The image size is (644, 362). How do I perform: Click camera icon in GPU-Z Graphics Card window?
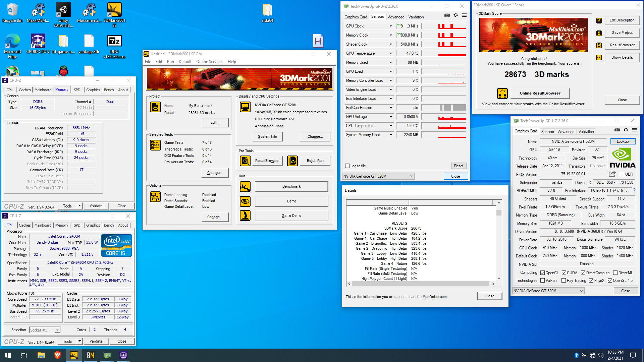(617, 130)
